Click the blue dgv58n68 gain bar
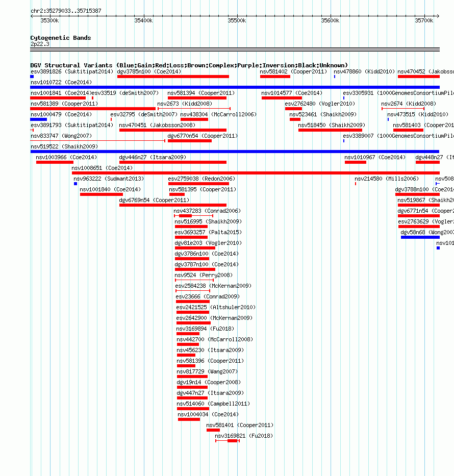The image size is (454, 476). click(x=420, y=237)
